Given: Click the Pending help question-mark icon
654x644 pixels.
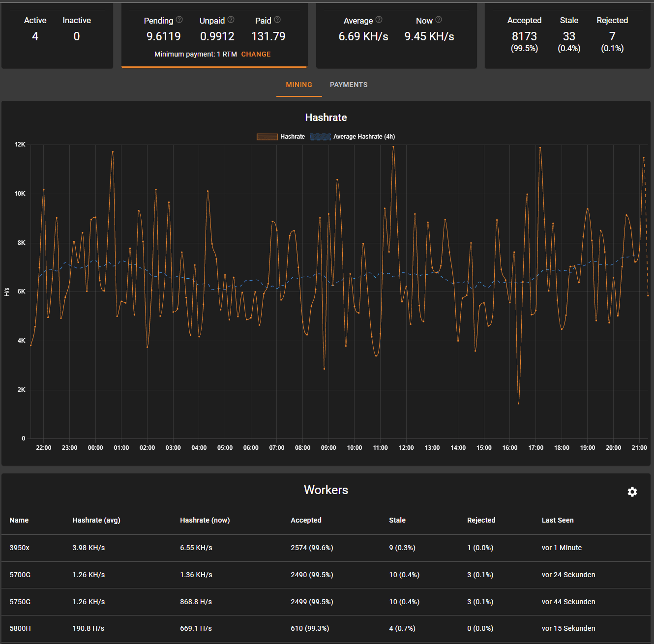Looking at the screenshot, I should click(179, 20).
